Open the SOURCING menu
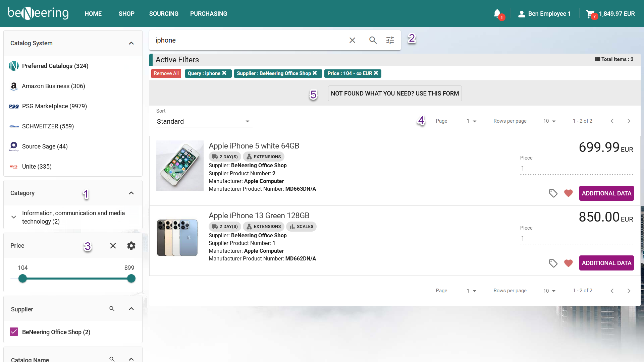The image size is (644, 362). [x=164, y=14]
